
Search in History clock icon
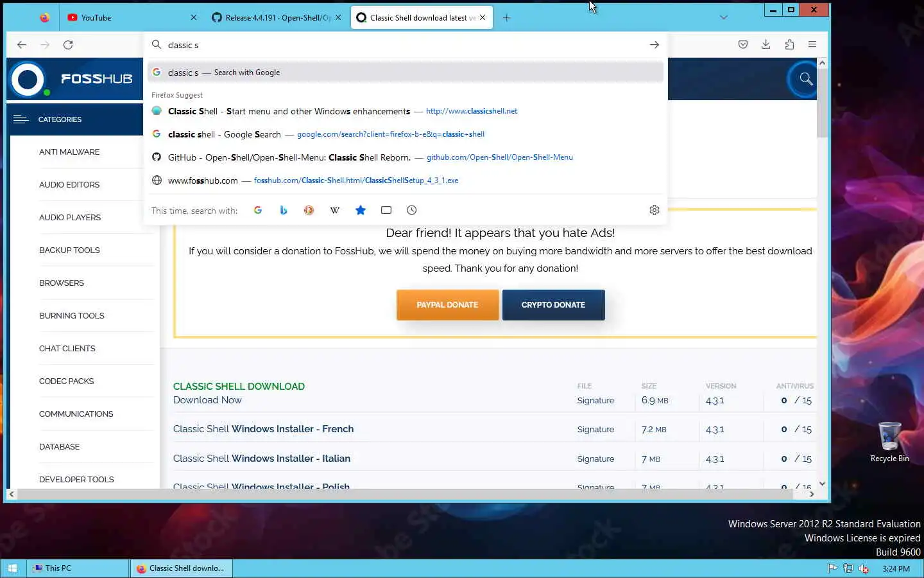coord(412,210)
